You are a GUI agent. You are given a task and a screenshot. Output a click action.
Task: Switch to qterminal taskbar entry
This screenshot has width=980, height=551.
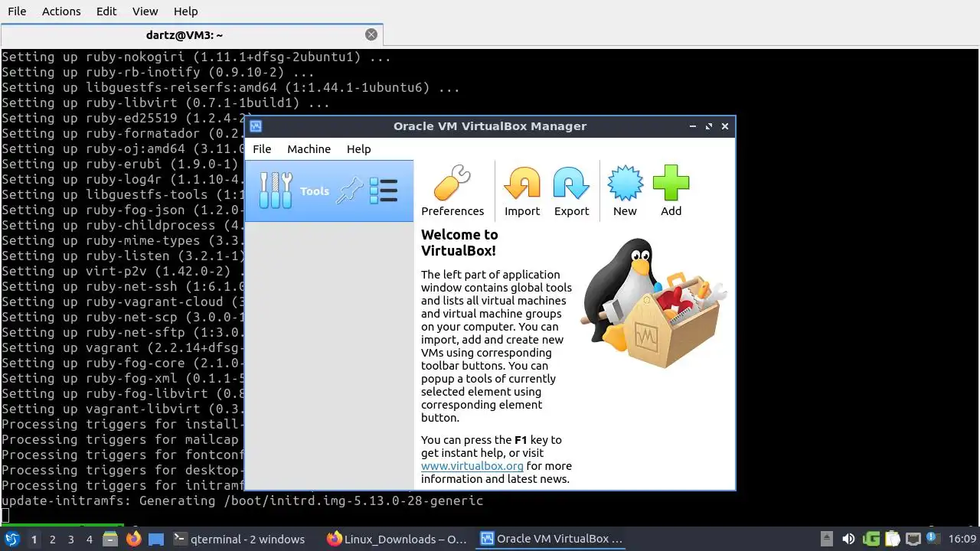[x=239, y=539]
